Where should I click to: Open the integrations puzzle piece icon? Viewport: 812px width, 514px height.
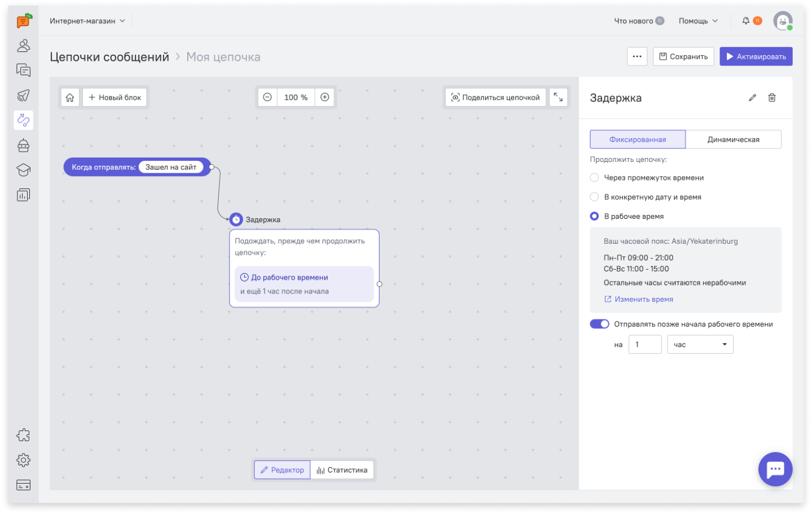pos(24,435)
